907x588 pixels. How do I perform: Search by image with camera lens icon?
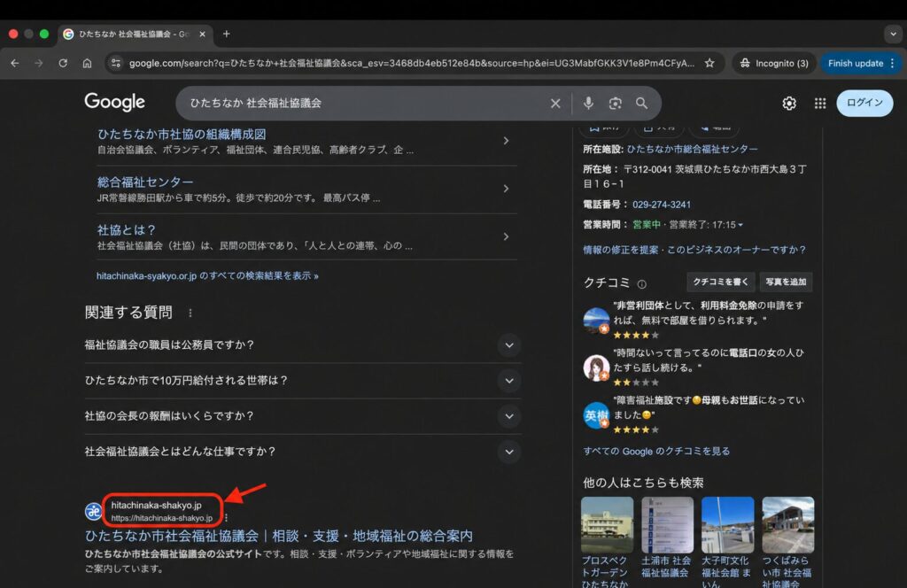[x=615, y=103]
